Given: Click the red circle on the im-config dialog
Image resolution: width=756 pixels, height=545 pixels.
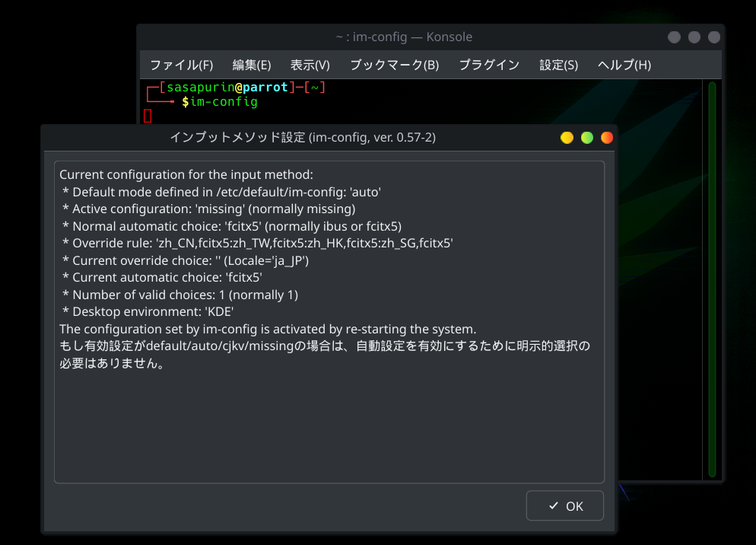Looking at the screenshot, I should (606, 138).
